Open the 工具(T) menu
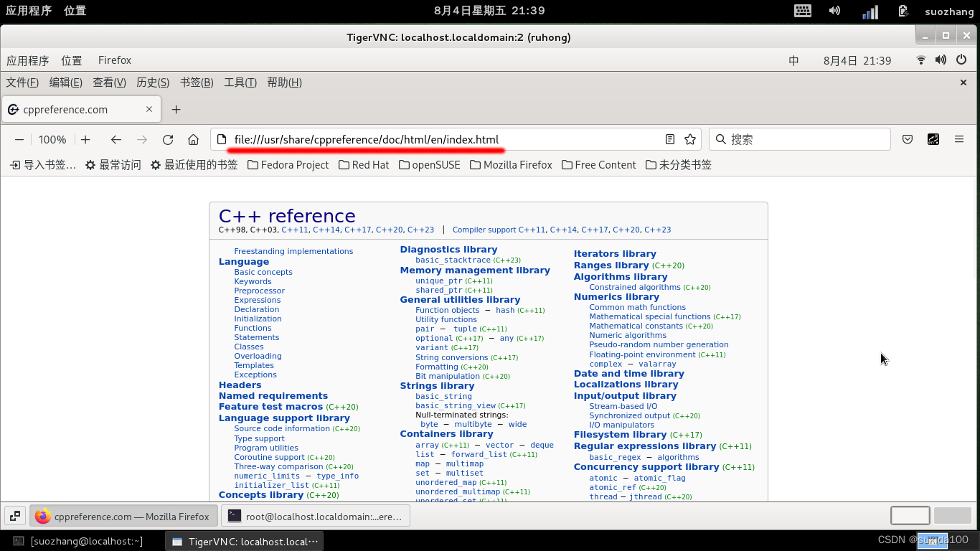The height and width of the screenshot is (551, 980). (x=240, y=82)
